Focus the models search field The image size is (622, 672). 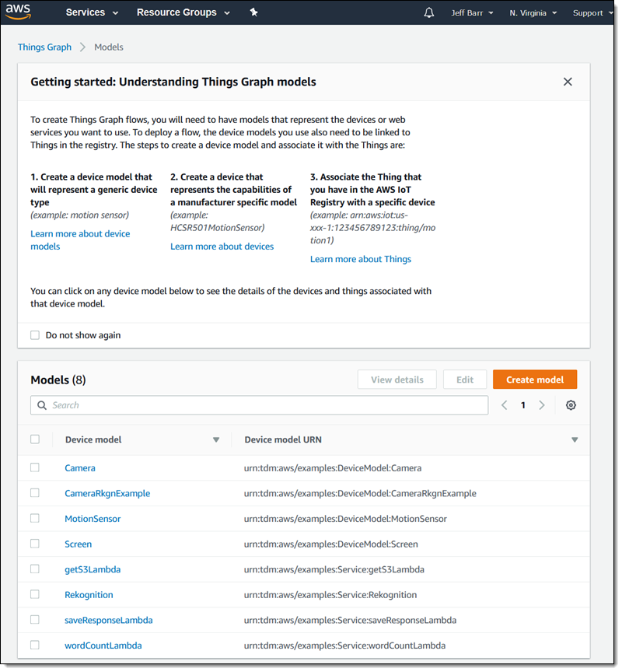click(264, 405)
